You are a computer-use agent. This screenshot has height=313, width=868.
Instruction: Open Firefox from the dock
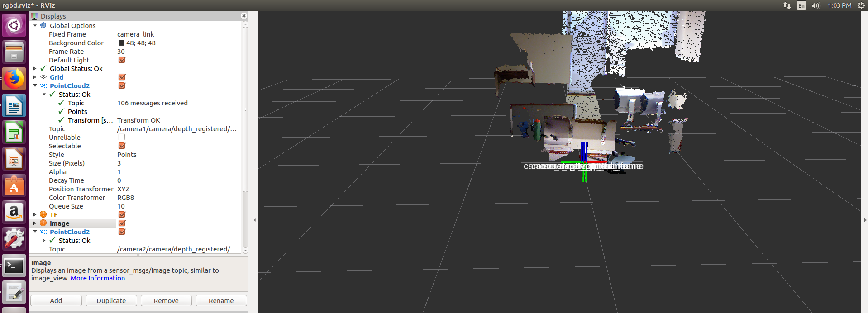[14, 79]
